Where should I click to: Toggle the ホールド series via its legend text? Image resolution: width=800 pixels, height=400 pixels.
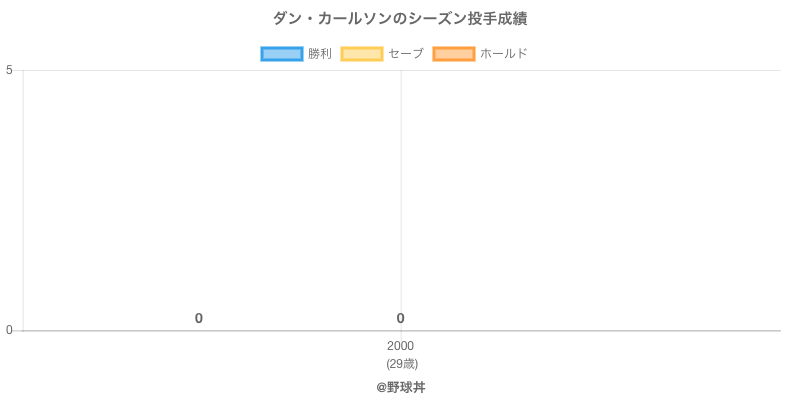(504, 54)
